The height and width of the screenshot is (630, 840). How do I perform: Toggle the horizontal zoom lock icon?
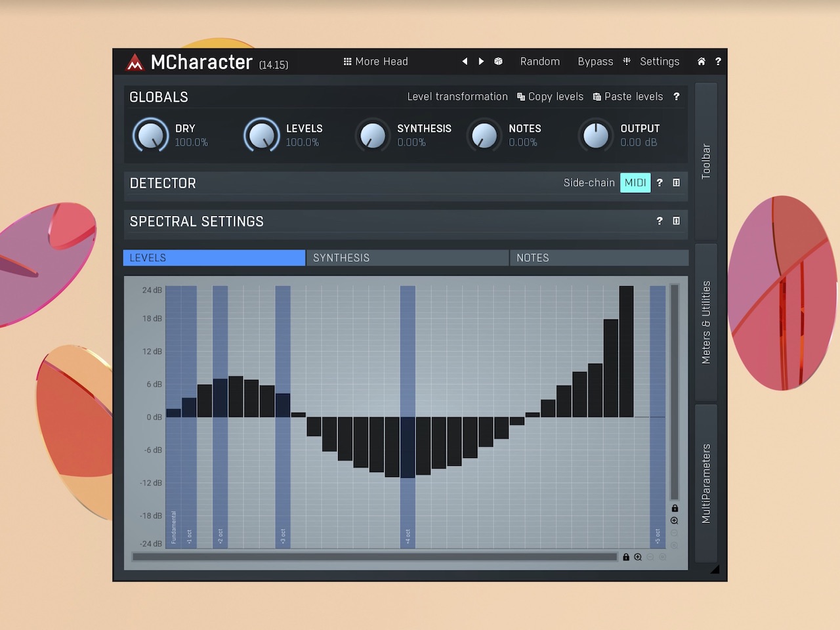tap(626, 557)
